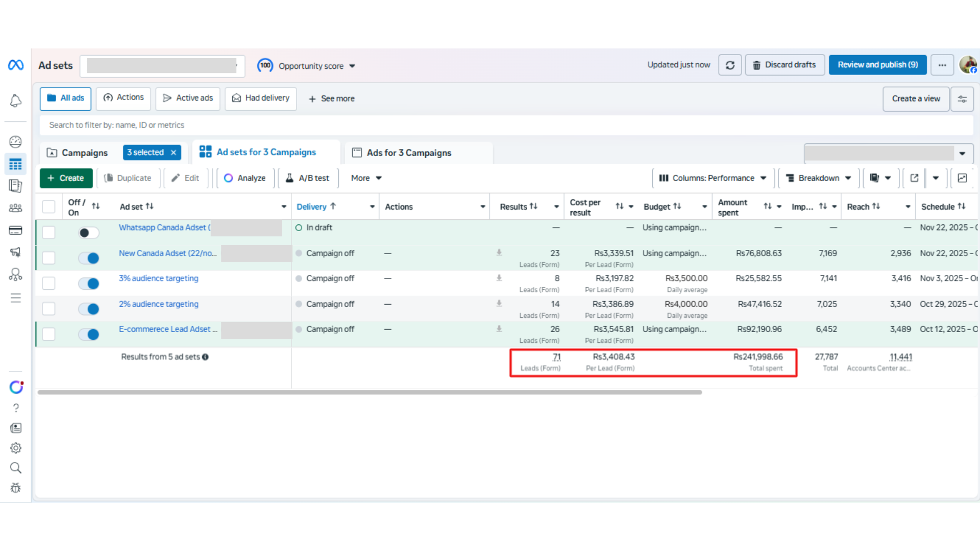The width and height of the screenshot is (980, 551).
Task: Switch to Ads for 3 Campaigns tab
Action: pos(409,153)
